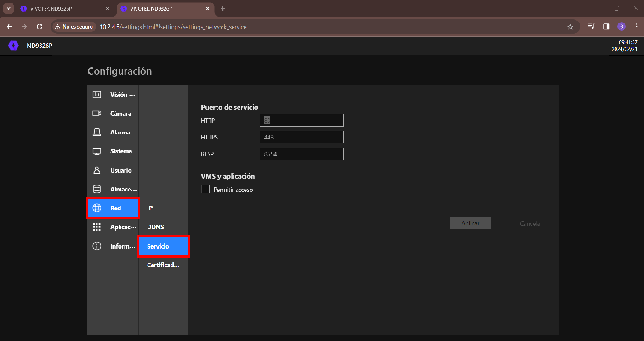The image size is (644, 341).
Task: Open the browser side panel
Action: point(606,27)
